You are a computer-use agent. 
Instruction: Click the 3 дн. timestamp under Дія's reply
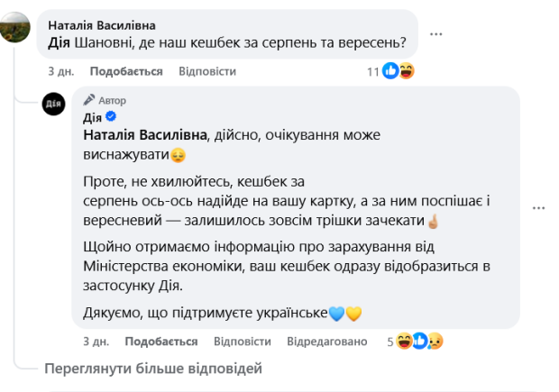pos(96,342)
